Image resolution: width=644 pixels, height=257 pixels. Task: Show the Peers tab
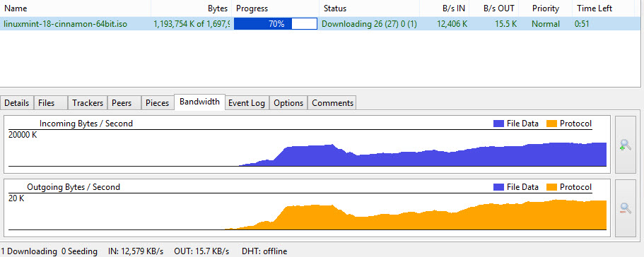pos(124,103)
